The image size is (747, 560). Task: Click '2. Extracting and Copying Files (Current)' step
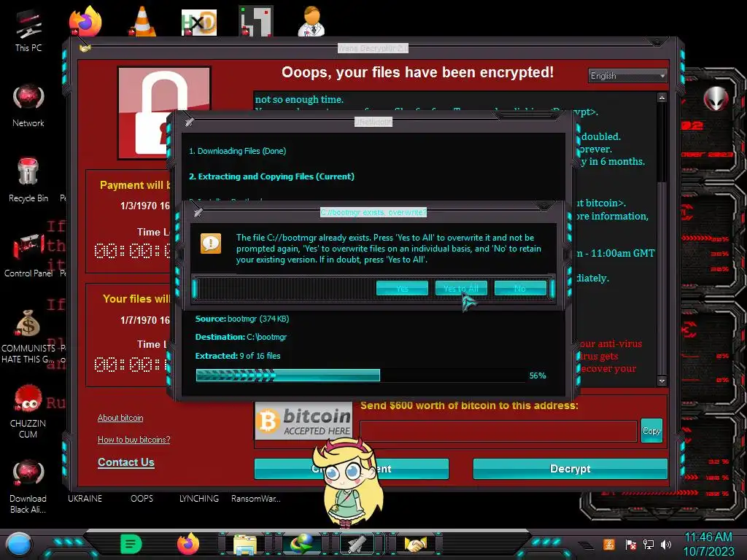[x=271, y=176]
